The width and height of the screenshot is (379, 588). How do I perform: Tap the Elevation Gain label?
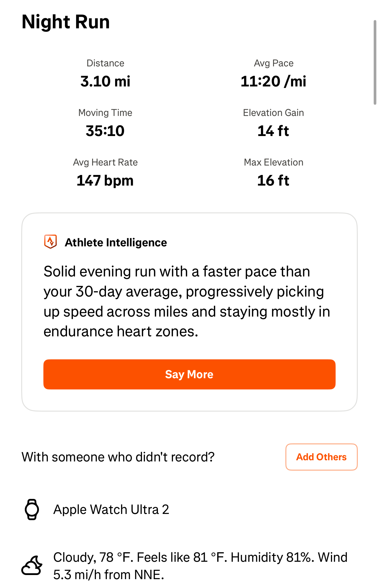(273, 113)
